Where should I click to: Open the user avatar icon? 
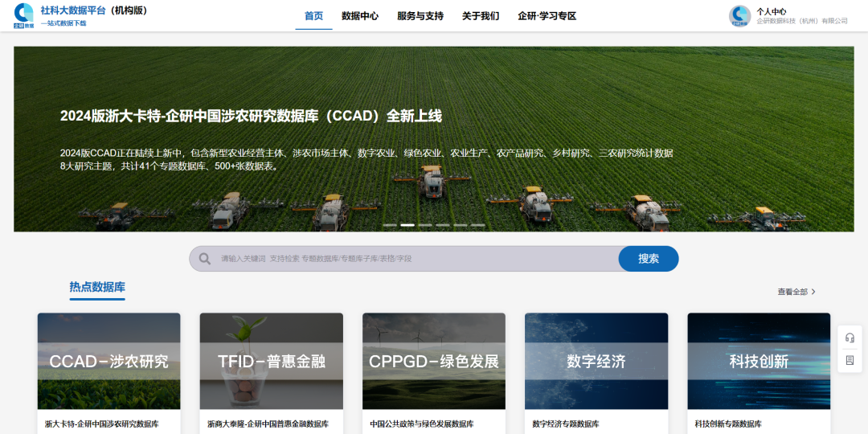coord(739,16)
